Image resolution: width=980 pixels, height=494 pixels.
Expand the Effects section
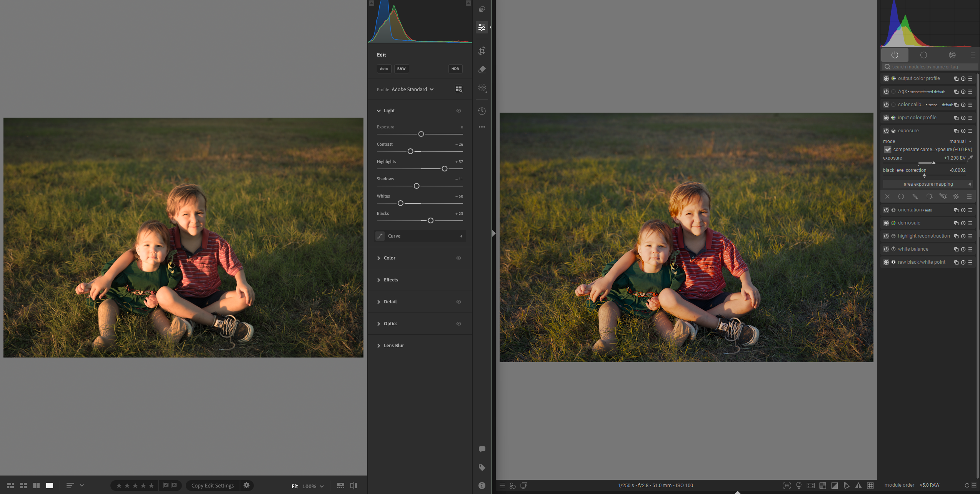[379, 280]
